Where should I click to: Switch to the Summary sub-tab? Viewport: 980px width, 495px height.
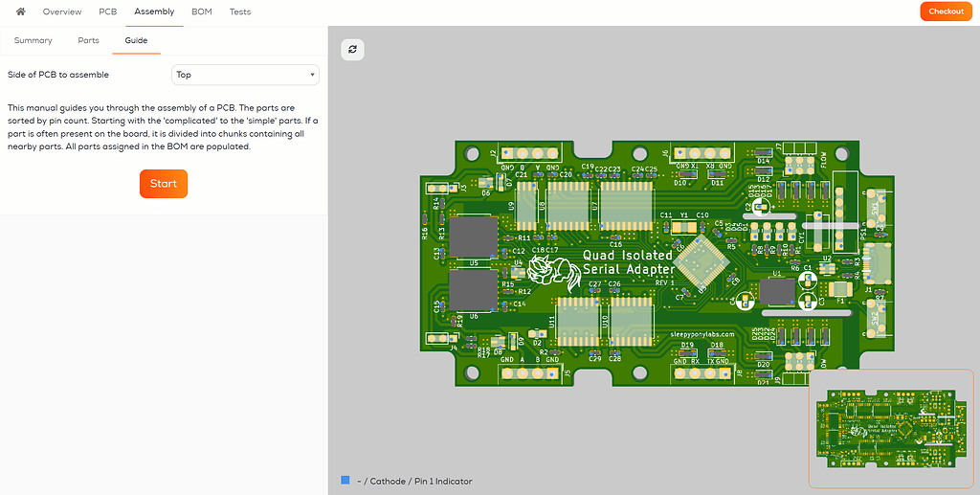pos(33,41)
